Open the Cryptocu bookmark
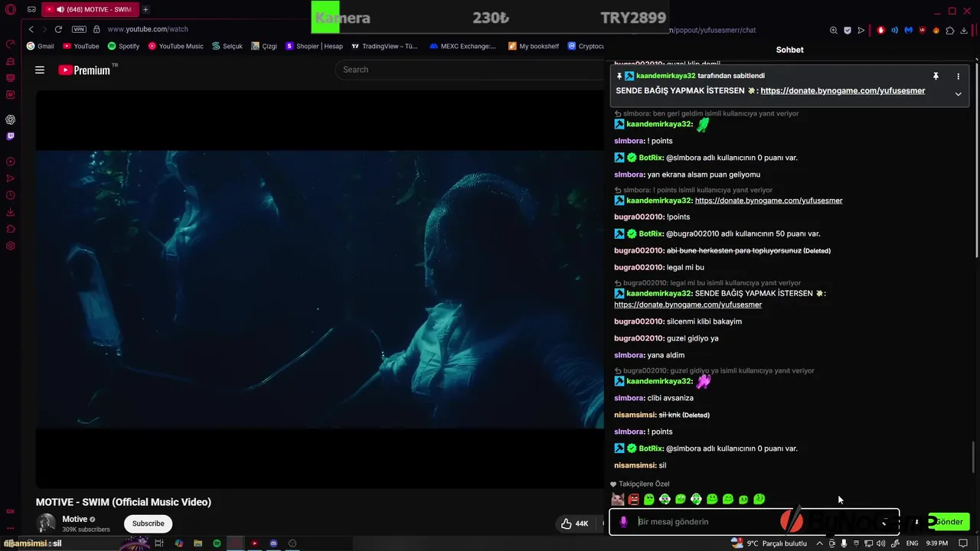The height and width of the screenshot is (551, 980). click(586, 46)
